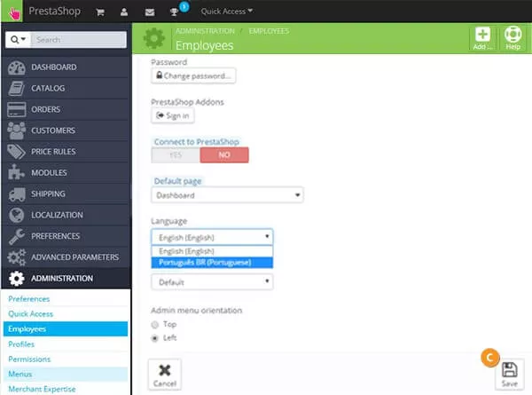Open the SHIPPING menu item
This screenshot has width=532, height=395.
click(x=66, y=194)
